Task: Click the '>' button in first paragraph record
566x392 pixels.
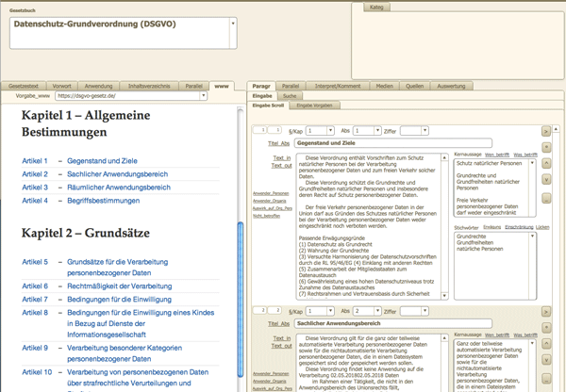Action: (545, 129)
